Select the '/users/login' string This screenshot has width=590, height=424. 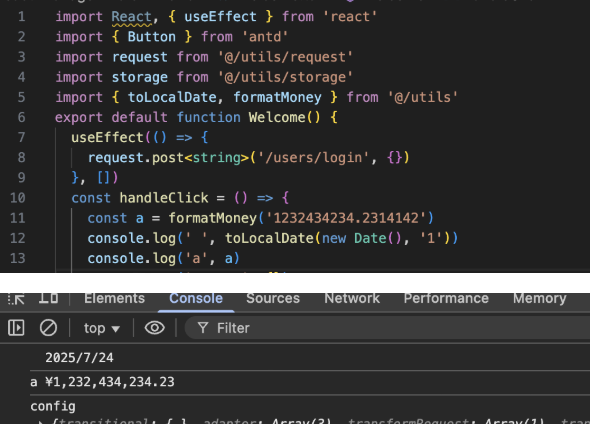tap(313, 158)
